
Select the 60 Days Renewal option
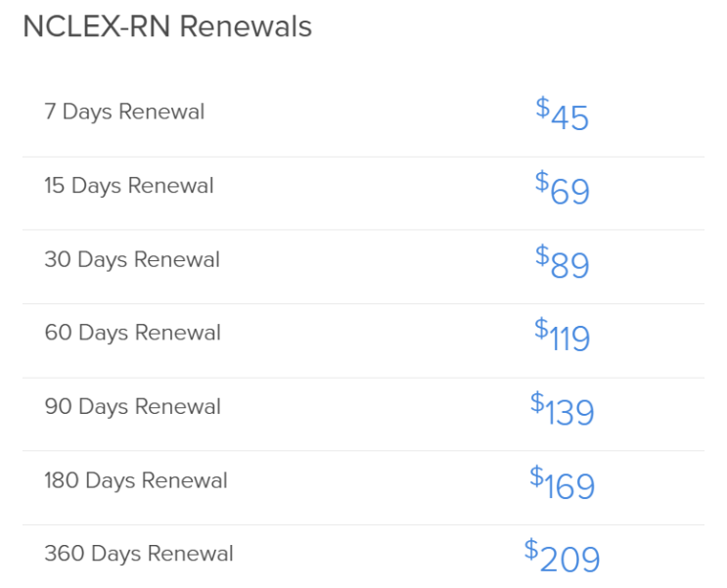pyautogui.click(x=363, y=340)
